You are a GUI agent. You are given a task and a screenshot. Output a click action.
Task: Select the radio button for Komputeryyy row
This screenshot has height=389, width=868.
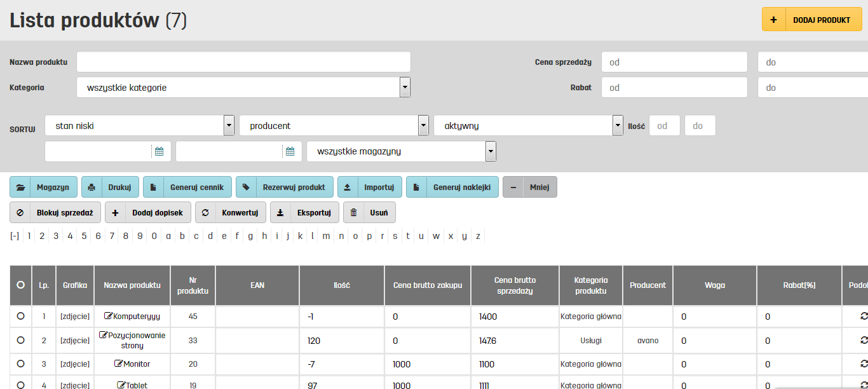[x=20, y=316]
